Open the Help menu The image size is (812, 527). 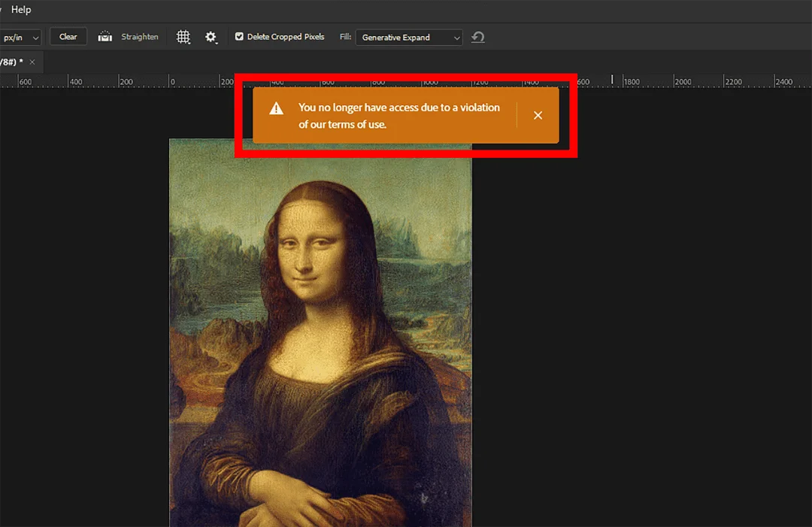21,10
